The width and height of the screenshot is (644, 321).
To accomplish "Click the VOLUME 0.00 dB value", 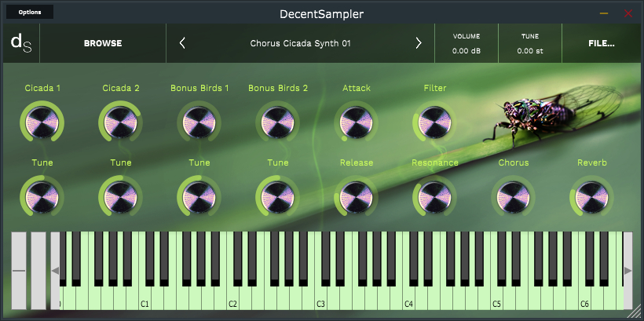I will 467,51.
